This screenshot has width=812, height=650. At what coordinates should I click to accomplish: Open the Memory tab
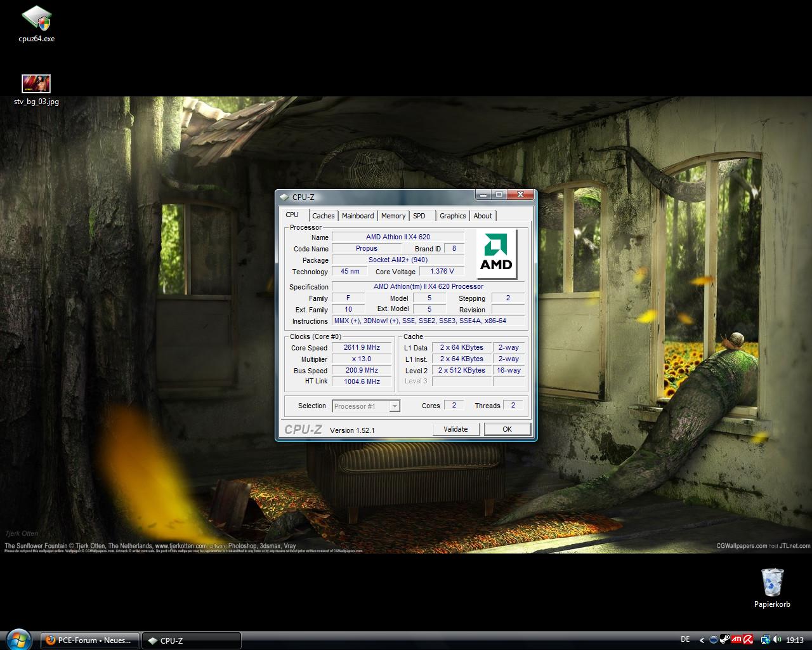pos(393,216)
